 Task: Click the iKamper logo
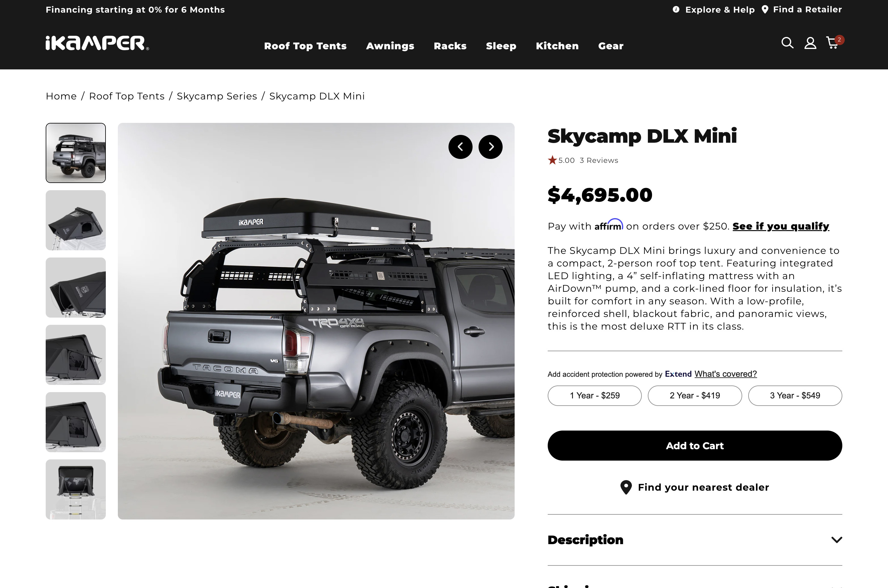click(97, 43)
